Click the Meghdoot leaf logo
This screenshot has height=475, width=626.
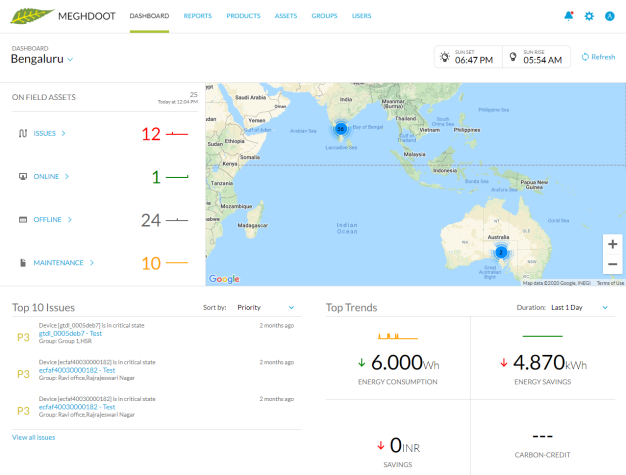tap(28, 16)
